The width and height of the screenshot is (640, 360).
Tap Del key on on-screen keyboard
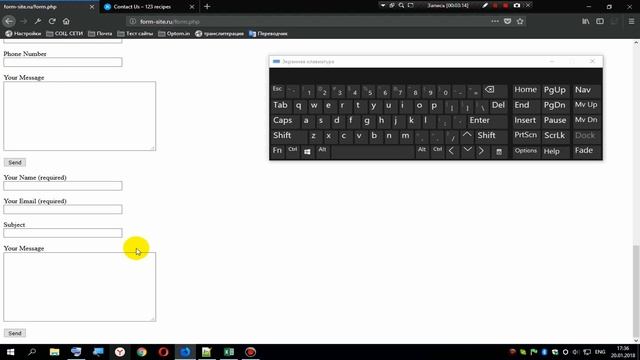498,105
